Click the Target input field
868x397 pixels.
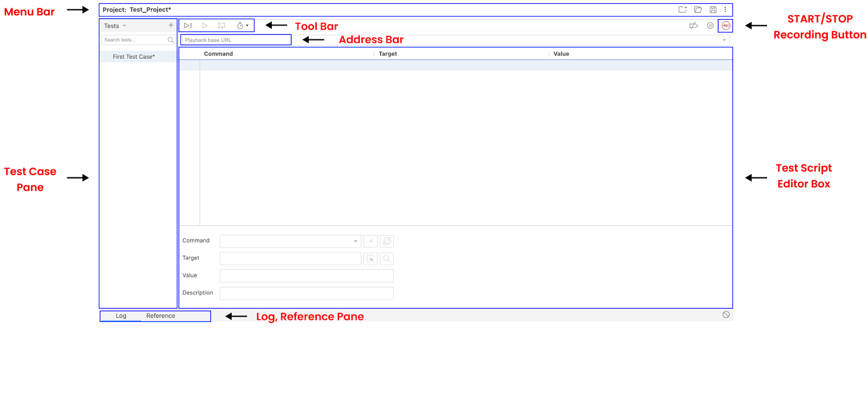290,259
